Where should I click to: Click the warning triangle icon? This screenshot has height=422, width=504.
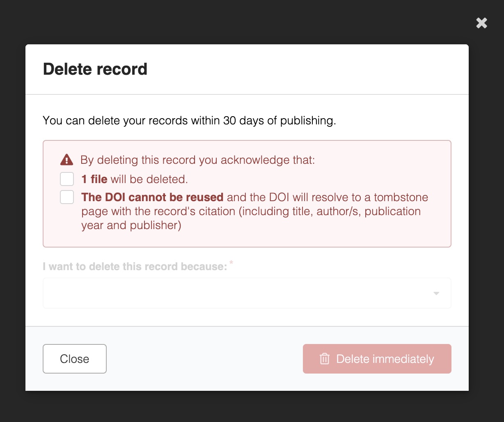coord(66,160)
